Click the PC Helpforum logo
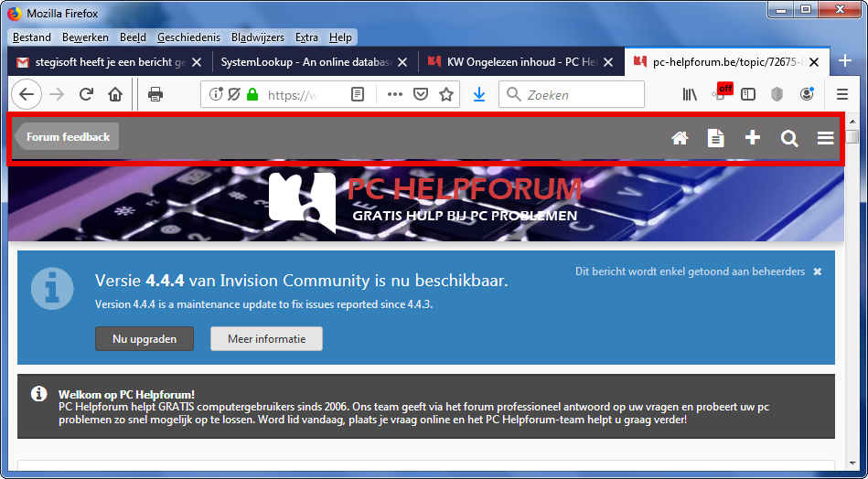 click(424, 202)
